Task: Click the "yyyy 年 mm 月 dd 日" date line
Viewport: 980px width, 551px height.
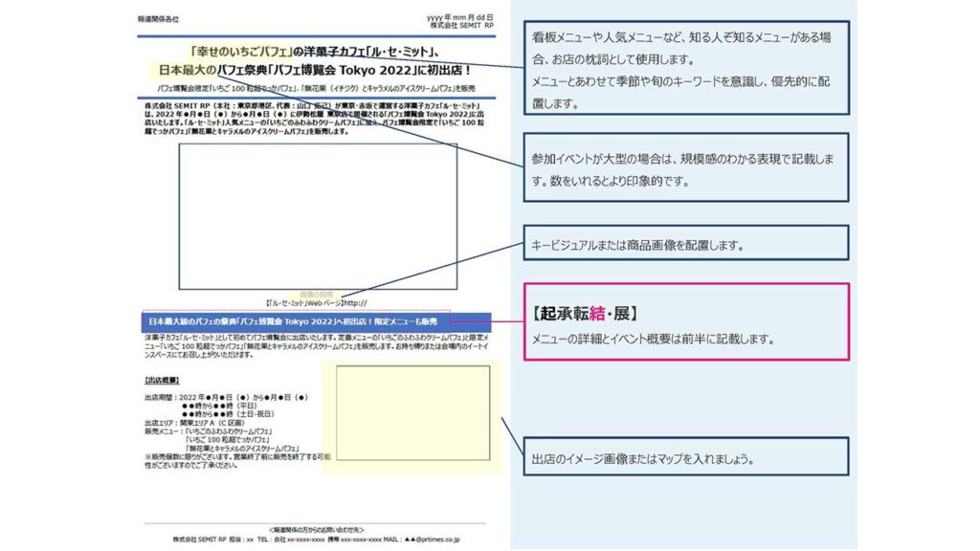Action: pos(460,17)
